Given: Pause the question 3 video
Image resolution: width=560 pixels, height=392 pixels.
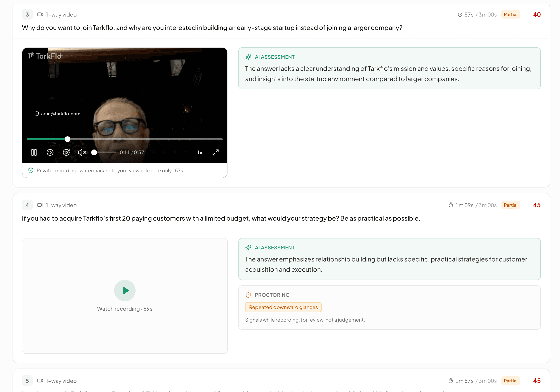Looking at the screenshot, I should point(34,152).
